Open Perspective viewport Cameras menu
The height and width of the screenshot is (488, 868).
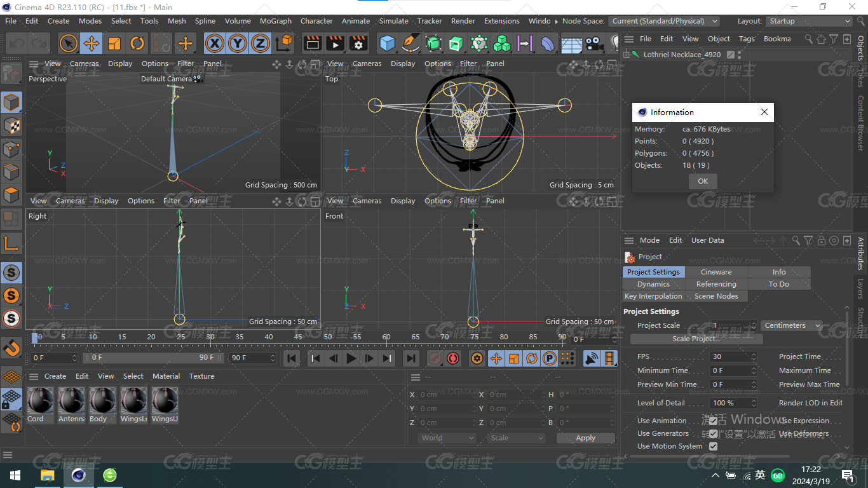coord(85,64)
